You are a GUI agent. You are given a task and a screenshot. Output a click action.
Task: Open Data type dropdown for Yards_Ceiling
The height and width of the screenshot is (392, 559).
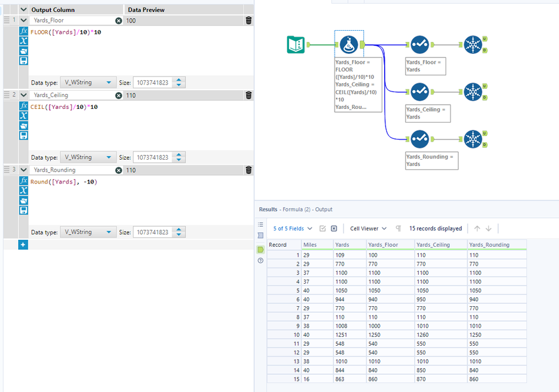88,157
